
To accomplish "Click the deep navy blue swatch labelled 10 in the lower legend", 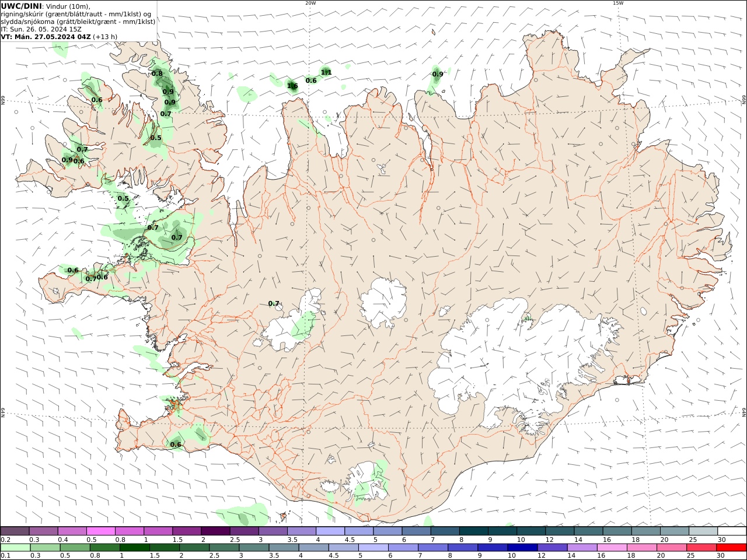I will click(522, 548).
